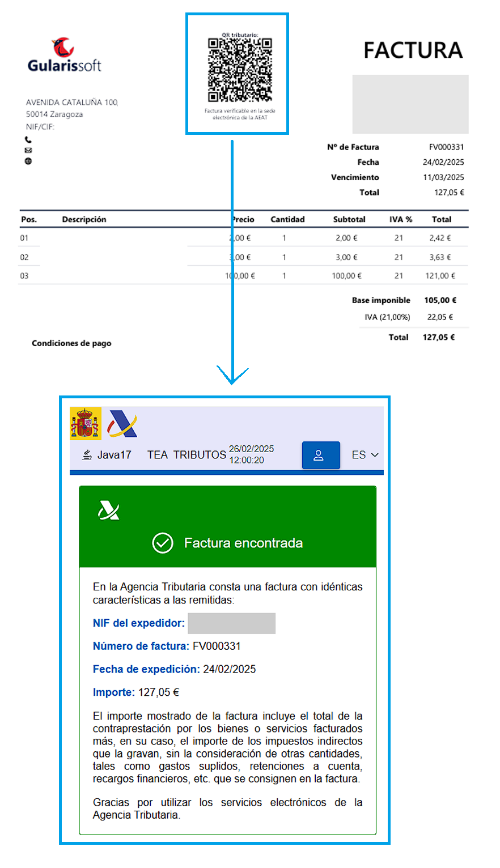
Task: Click the due date '11/03/2025'
Action: [443, 177]
